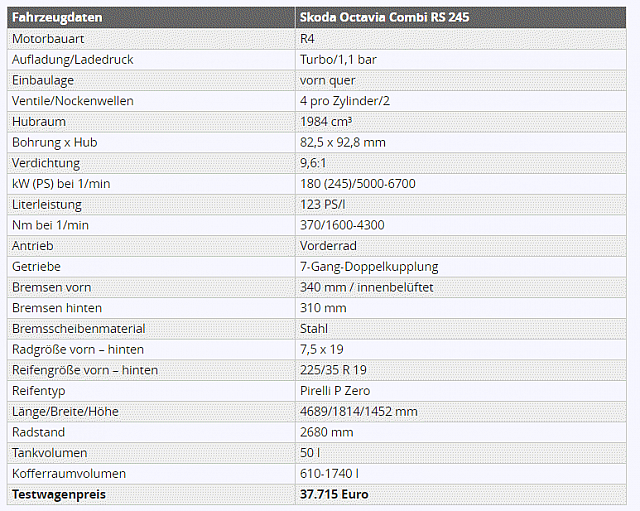Click the 37.715 Euro Testwagenpreis value
The image size is (640, 511).
(x=334, y=495)
